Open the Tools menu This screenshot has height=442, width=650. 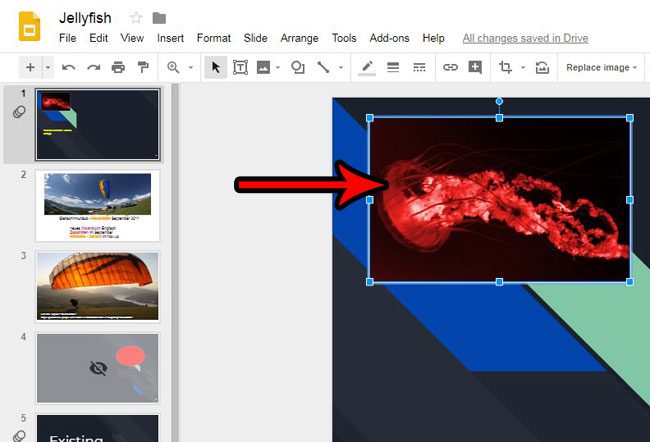pos(344,38)
